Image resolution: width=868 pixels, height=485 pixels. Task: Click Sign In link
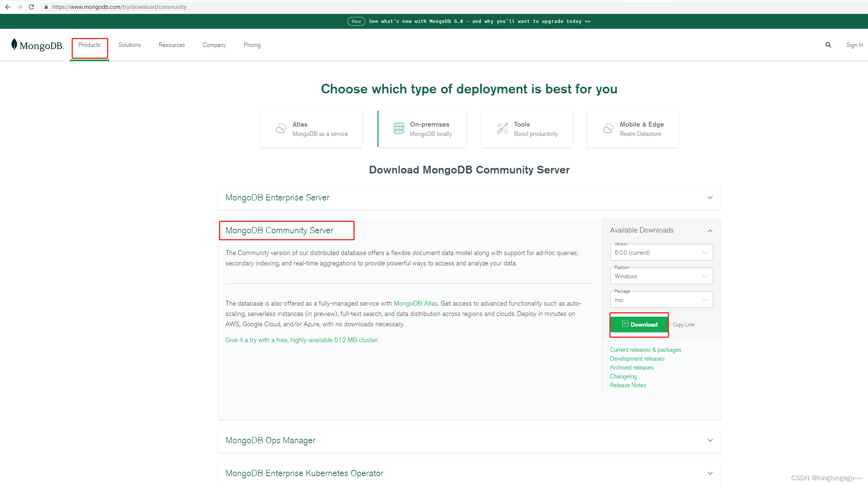point(854,45)
